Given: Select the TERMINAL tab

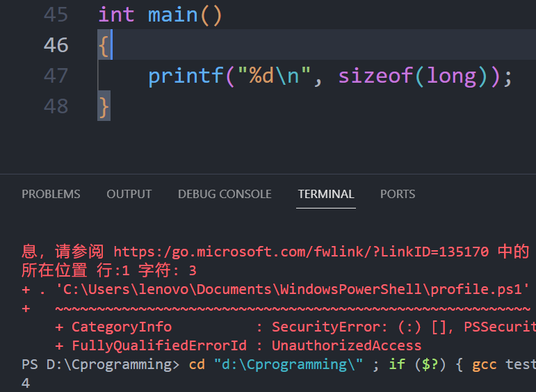Looking at the screenshot, I should pos(326,194).
